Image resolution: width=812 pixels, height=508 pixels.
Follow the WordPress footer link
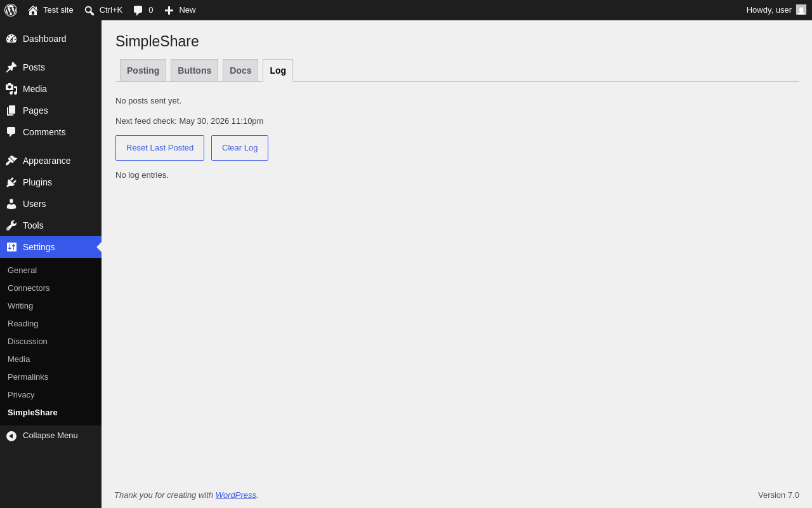(236, 495)
